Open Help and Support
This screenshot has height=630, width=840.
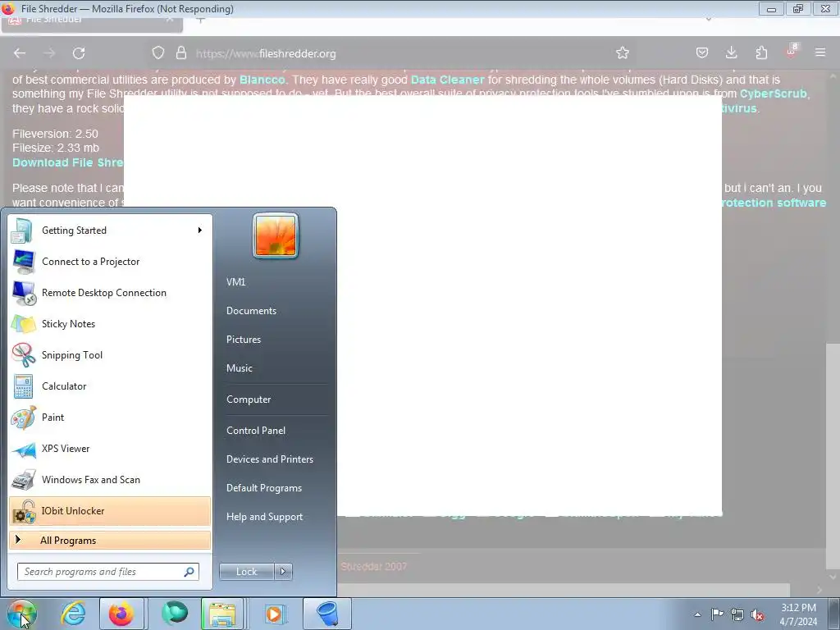[264, 517]
